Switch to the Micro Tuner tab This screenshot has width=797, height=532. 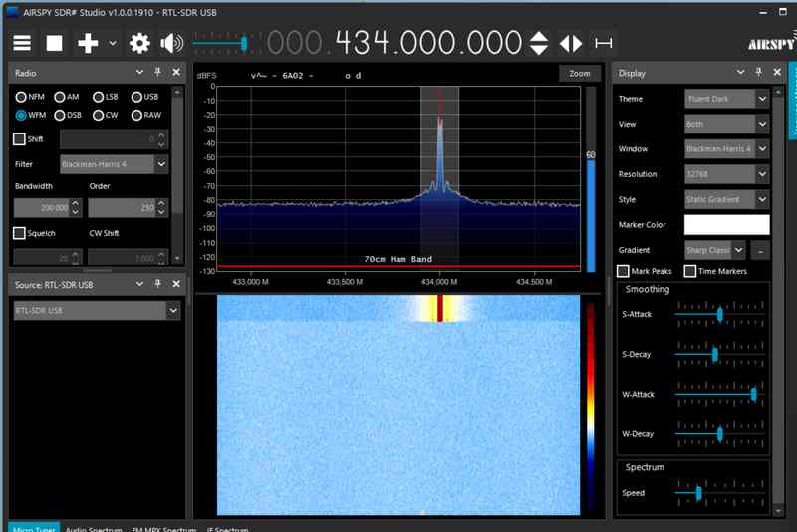pyautogui.click(x=34, y=528)
